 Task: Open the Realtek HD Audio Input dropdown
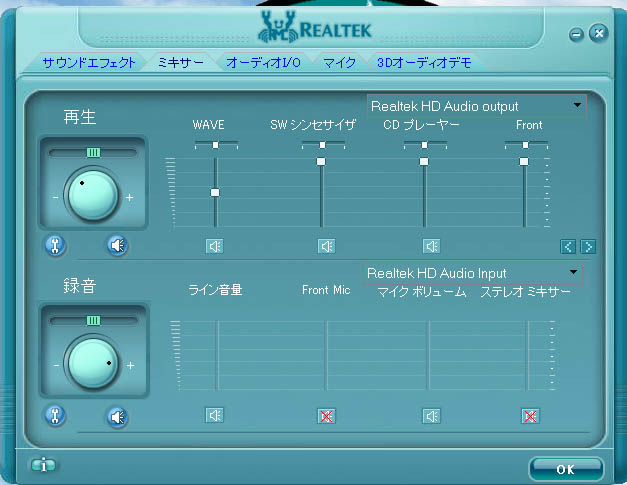pyautogui.click(x=473, y=273)
